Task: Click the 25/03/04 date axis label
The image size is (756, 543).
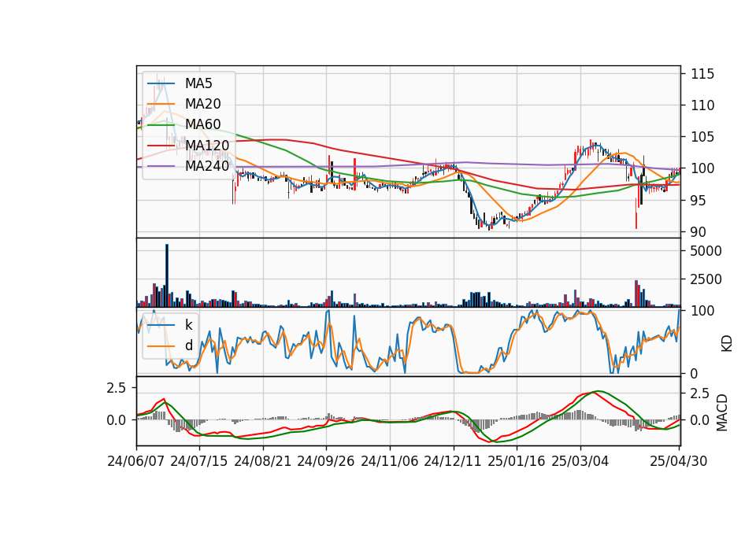Action: tap(580, 461)
